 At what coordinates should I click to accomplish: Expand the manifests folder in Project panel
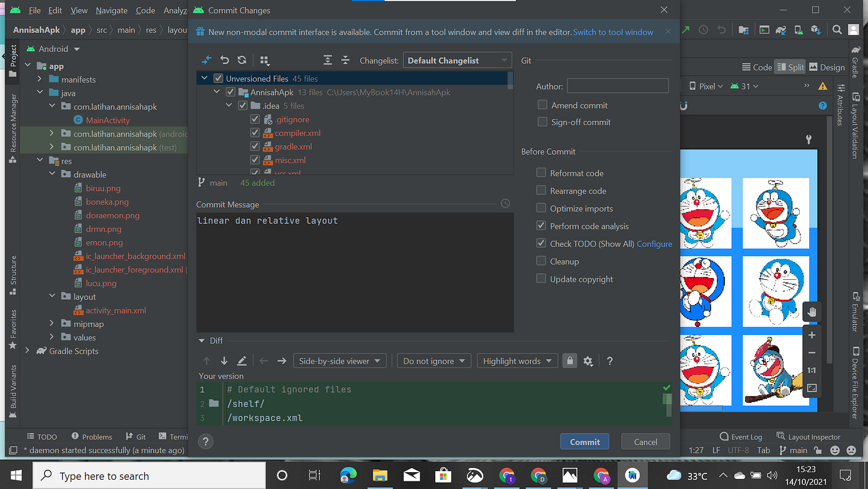point(40,79)
